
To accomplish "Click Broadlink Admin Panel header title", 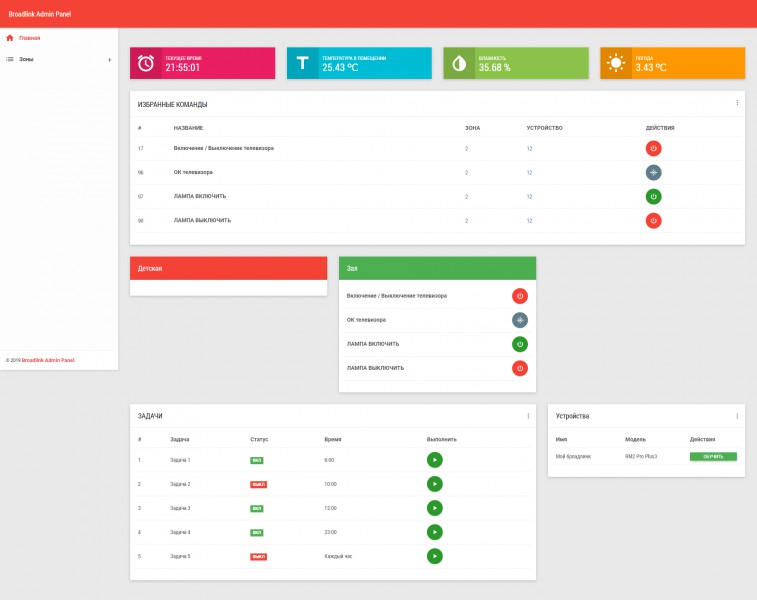I will click(40, 14).
